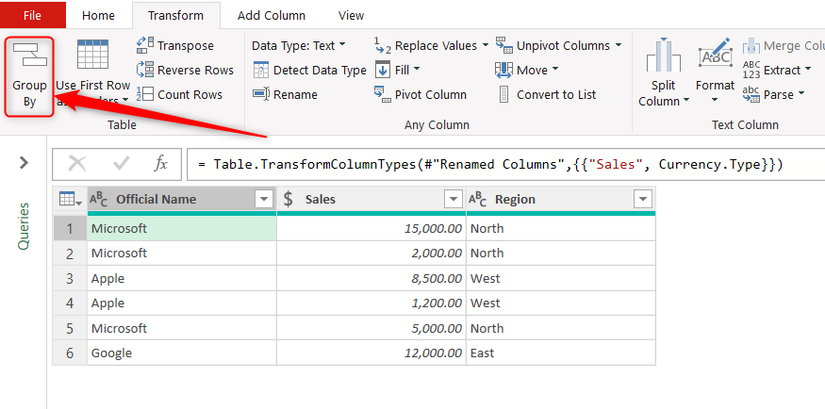Click the Transpose icon
The height and width of the screenshot is (409, 825).
145,45
